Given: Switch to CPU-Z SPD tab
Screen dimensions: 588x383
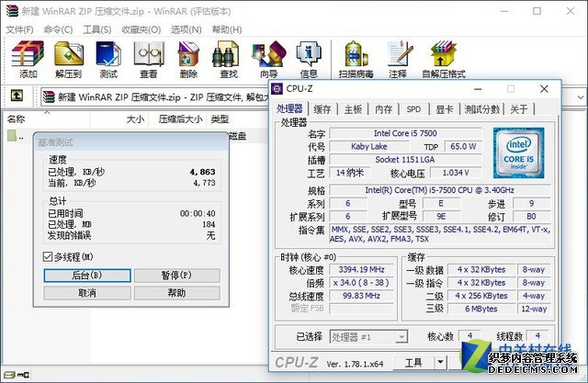Looking at the screenshot, I should pos(413,109).
